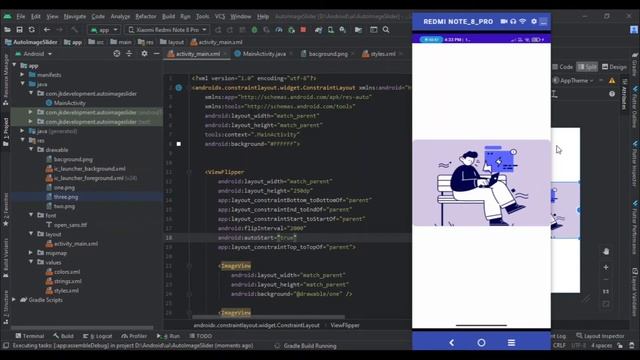This screenshot has width=640, height=360.
Task: Open the File menu
Action: point(21,16)
